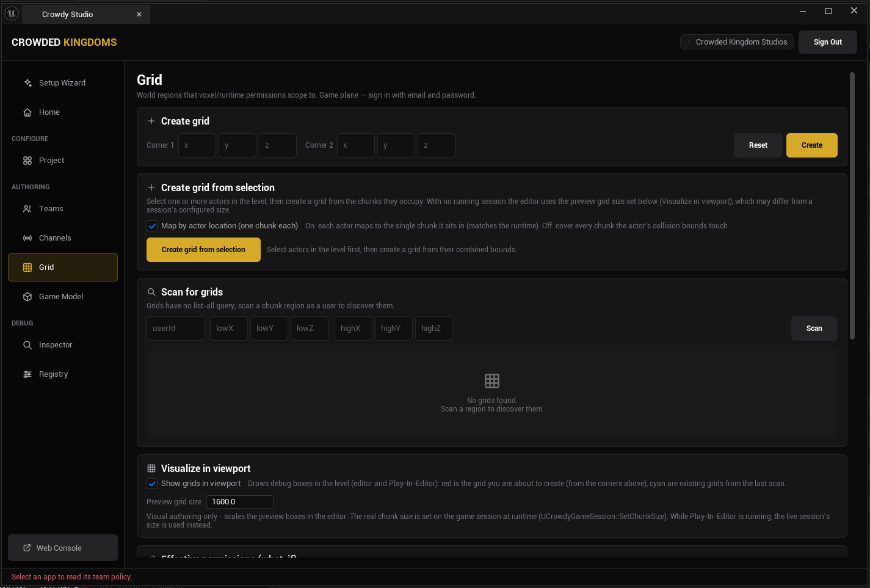Click the CROWDED KINGDOMS logo text
The width and height of the screenshot is (870, 588).
point(64,42)
